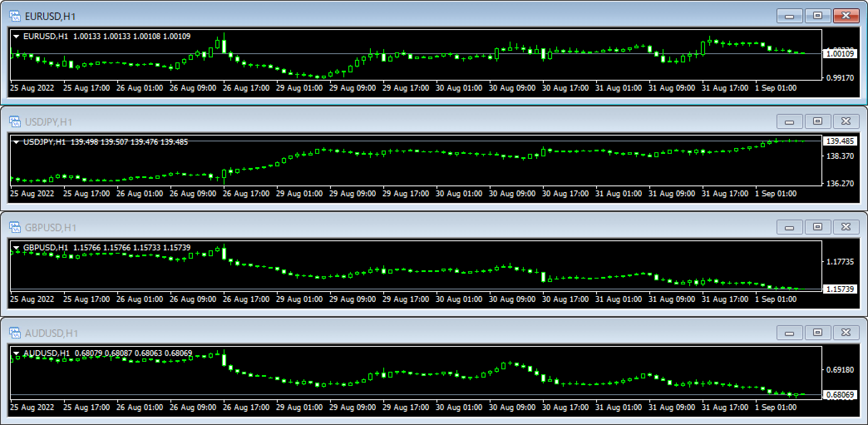
Task: Open the GBPUSD chart dropdown triangle
Action: [16, 248]
